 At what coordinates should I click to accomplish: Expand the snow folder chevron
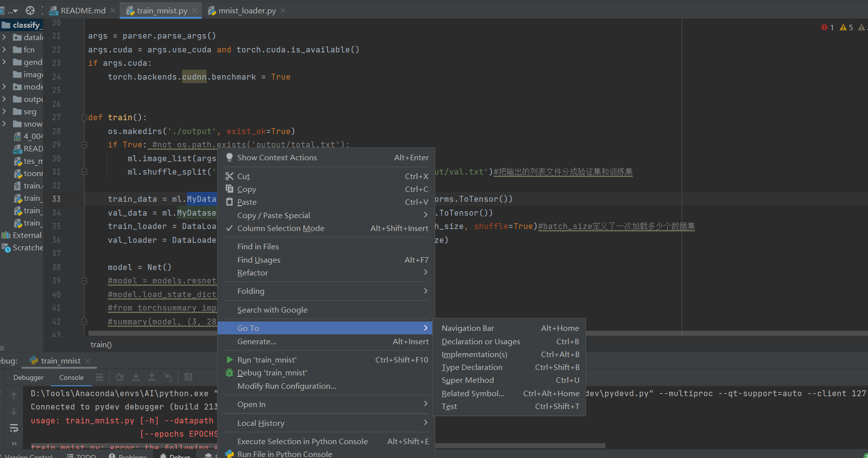click(x=4, y=124)
